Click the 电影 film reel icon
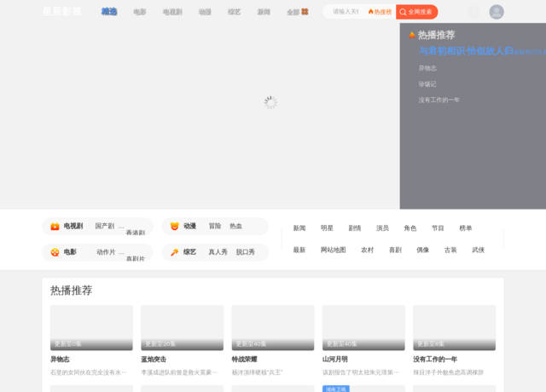 click(55, 252)
